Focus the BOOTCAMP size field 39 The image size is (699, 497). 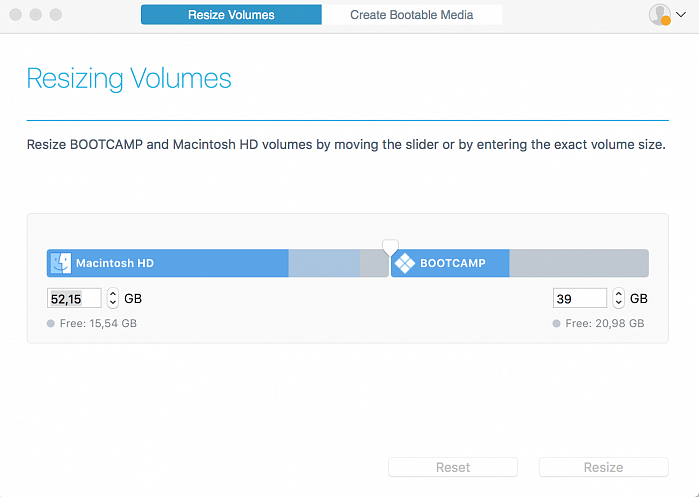point(580,298)
